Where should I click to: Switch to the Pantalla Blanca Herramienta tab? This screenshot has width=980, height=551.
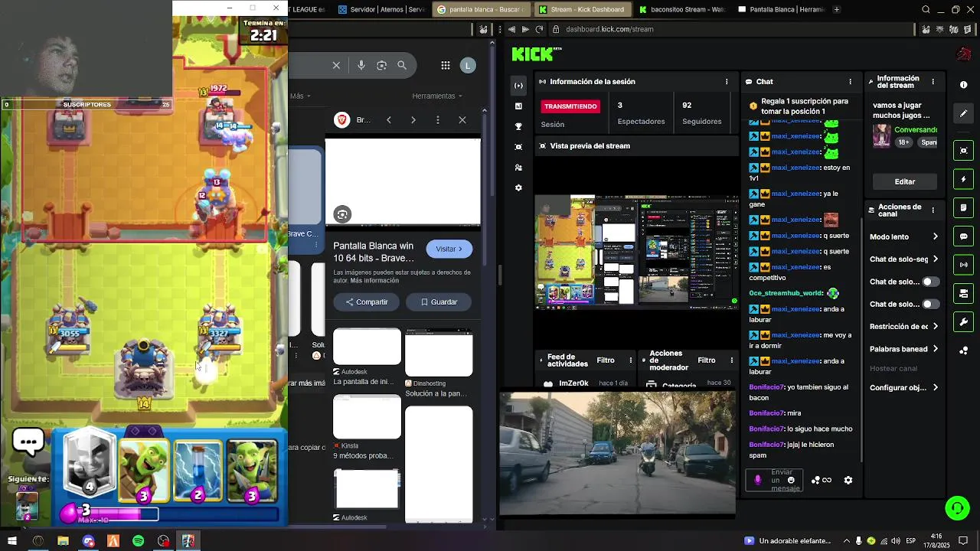coord(781,9)
